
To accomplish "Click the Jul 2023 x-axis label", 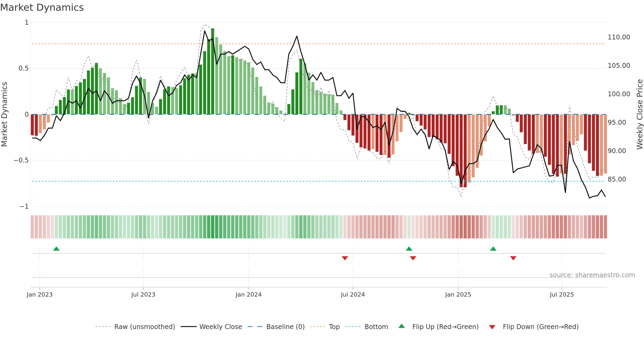I will pos(143,294).
